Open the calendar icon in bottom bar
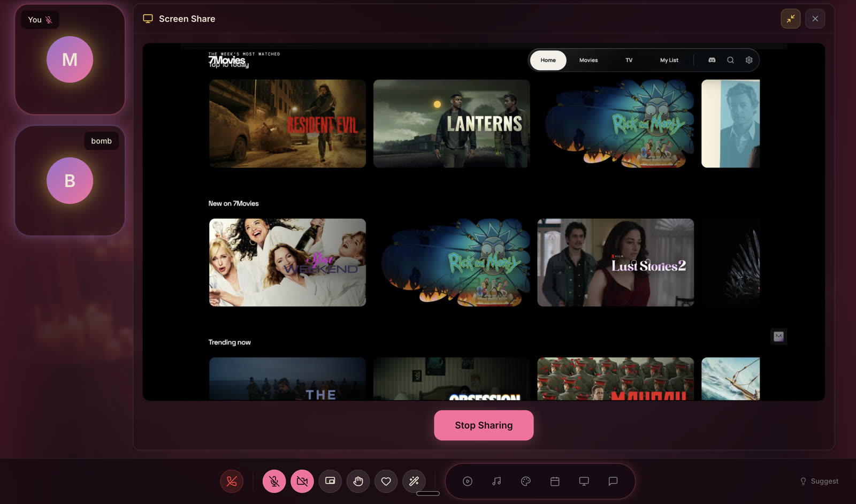Viewport: 856px width, 504px height. 555,481
